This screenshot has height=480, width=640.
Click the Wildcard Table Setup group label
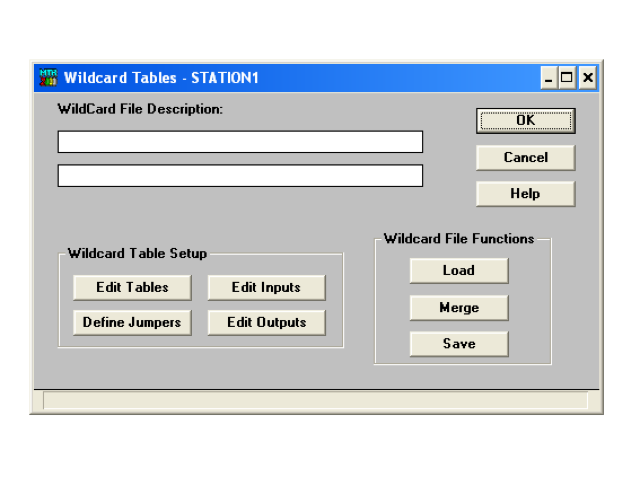pos(137,254)
